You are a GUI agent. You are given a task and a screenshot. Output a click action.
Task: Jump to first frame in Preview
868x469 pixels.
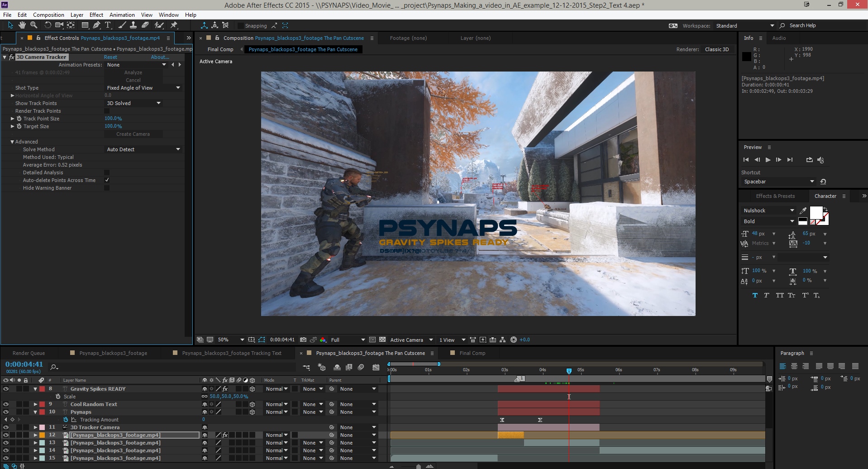click(746, 160)
